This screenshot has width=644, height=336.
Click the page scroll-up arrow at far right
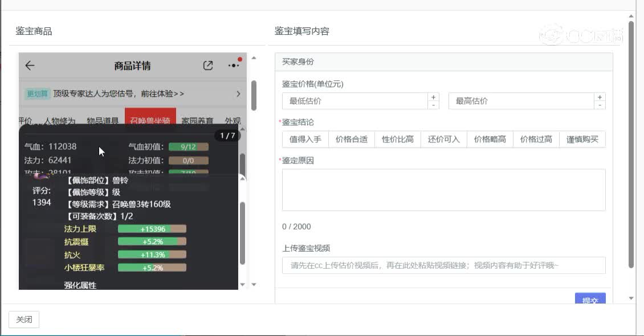tap(631, 16)
